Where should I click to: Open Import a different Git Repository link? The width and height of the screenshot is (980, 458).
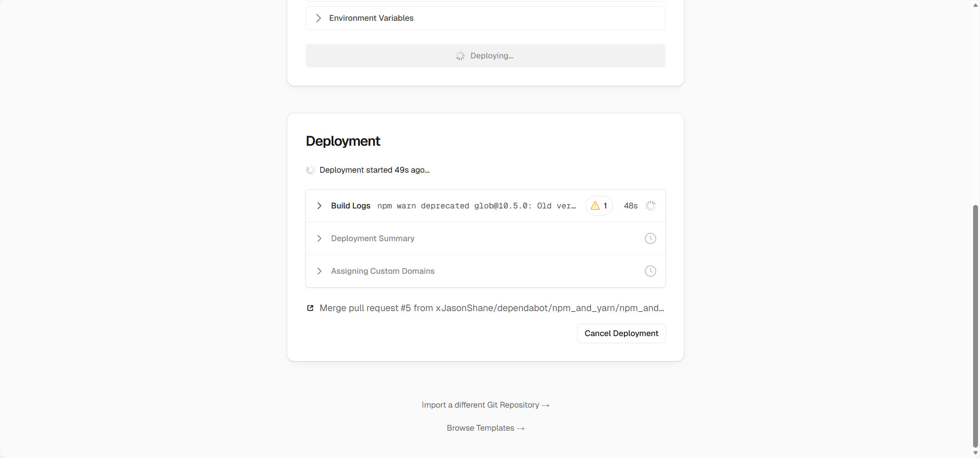click(485, 405)
